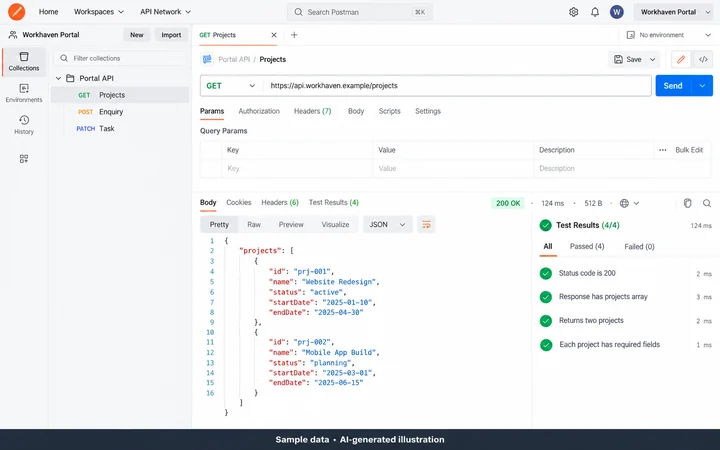Image resolution: width=720 pixels, height=450 pixels.
Task: View the response Headers (6) tab
Action: click(x=280, y=202)
